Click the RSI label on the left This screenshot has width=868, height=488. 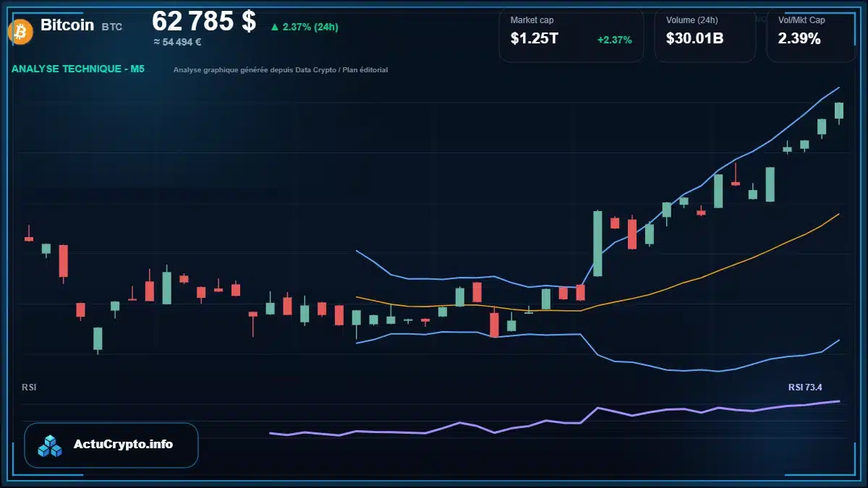point(29,388)
